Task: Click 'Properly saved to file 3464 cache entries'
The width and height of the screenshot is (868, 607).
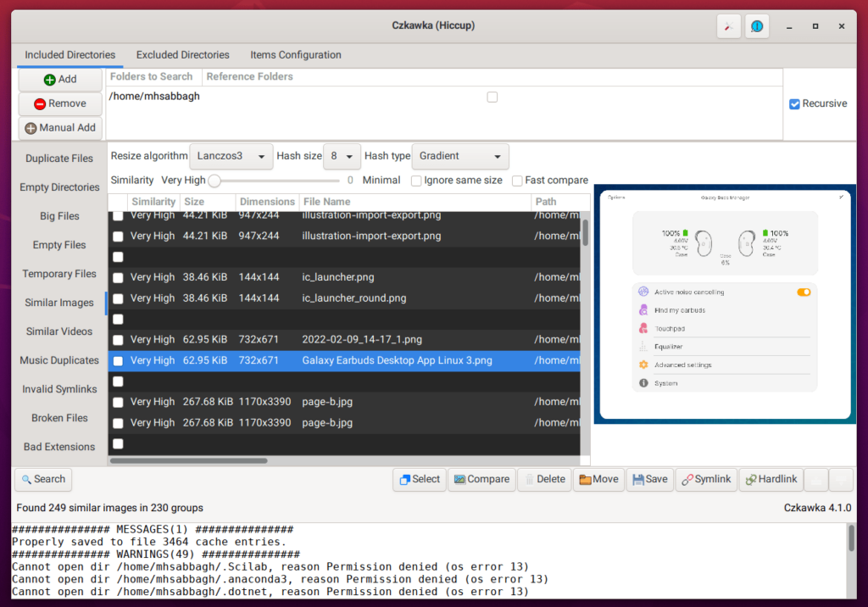Action: pos(149,542)
